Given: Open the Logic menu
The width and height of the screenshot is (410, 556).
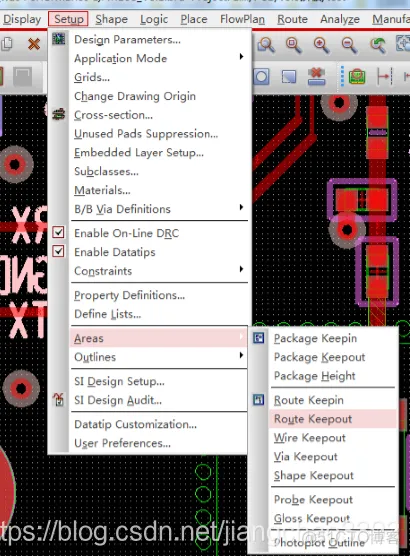Looking at the screenshot, I should [x=154, y=19].
